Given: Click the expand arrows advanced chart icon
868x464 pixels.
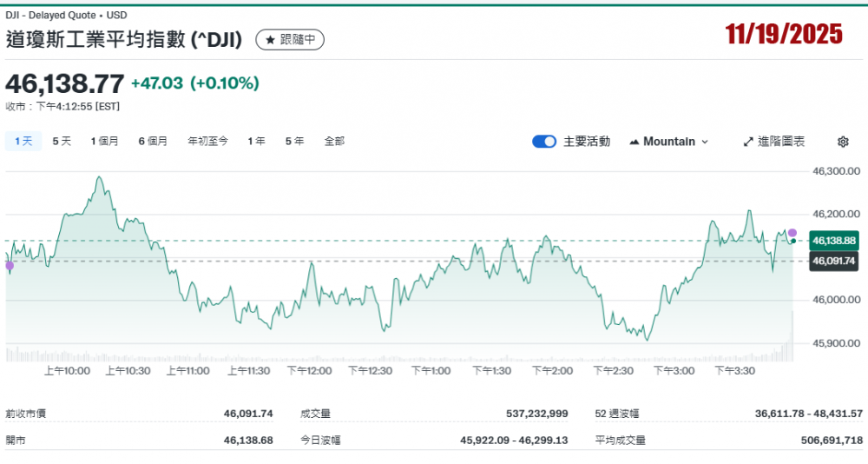Looking at the screenshot, I should (748, 142).
